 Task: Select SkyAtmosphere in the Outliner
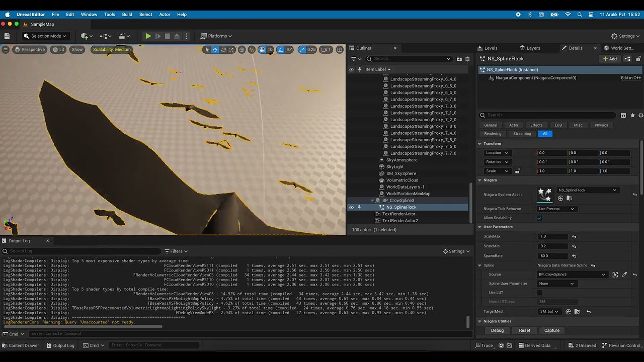tap(401, 160)
